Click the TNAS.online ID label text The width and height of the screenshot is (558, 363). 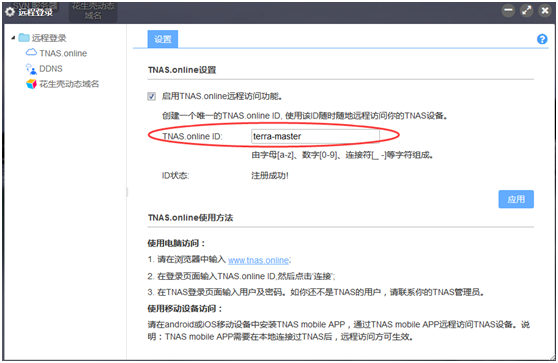(x=192, y=136)
